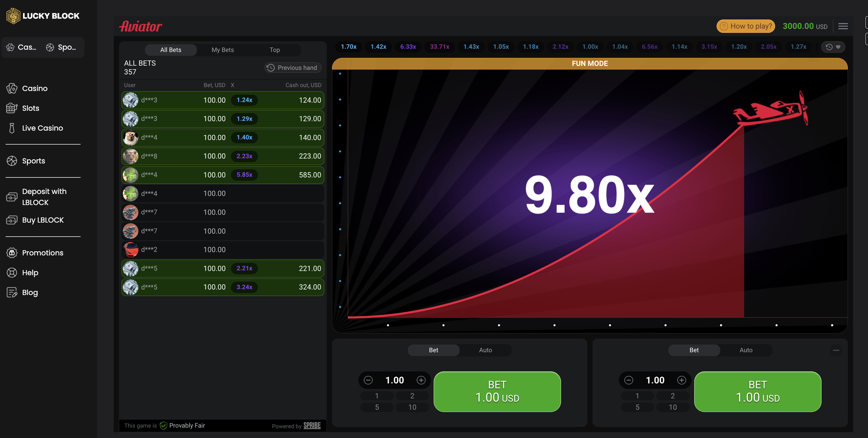Screen dimensions: 868x438
Task: Select Sports tab at sidebar top
Action: coord(62,47)
